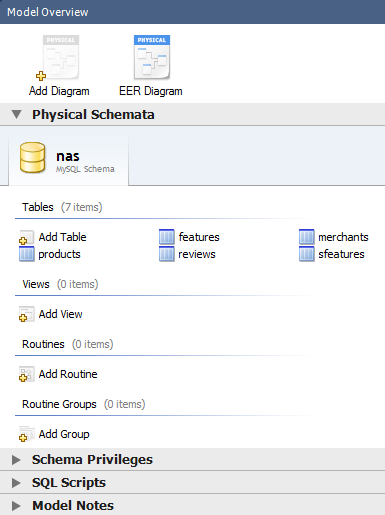The height and width of the screenshot is (515, 385).
Task: Select the nas schema name text
Action: pyautogui.click(x=68, y=156)
